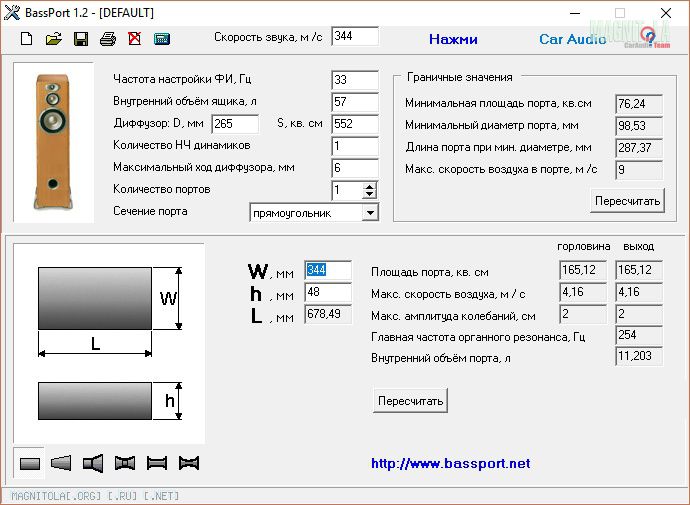Click the lower Пересчитать button under port results
The height and width of the screenshot is (505, 690).
410,401
